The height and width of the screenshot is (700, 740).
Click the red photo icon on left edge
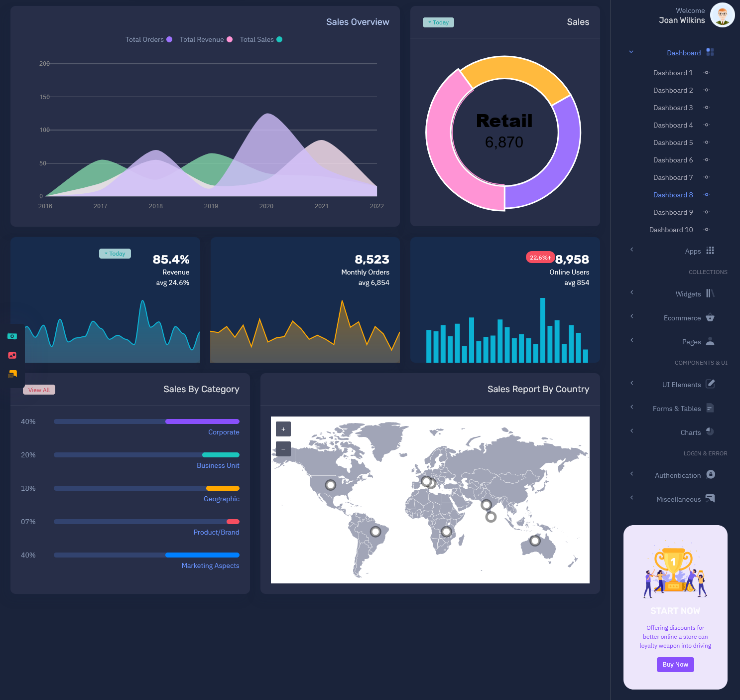[12, 355]
